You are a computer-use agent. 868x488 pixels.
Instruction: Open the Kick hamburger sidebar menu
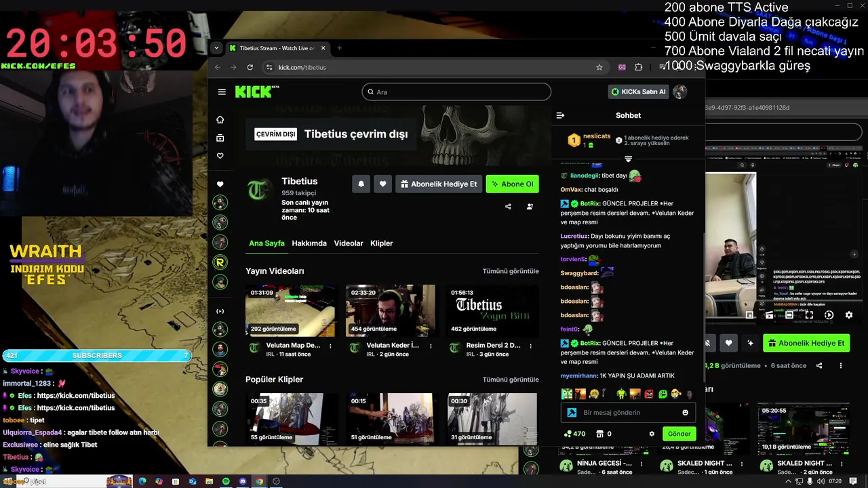point(222,91)
